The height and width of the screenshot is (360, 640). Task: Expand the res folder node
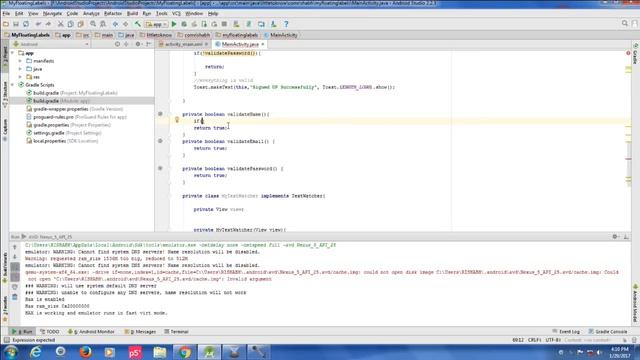click(20, 77)
